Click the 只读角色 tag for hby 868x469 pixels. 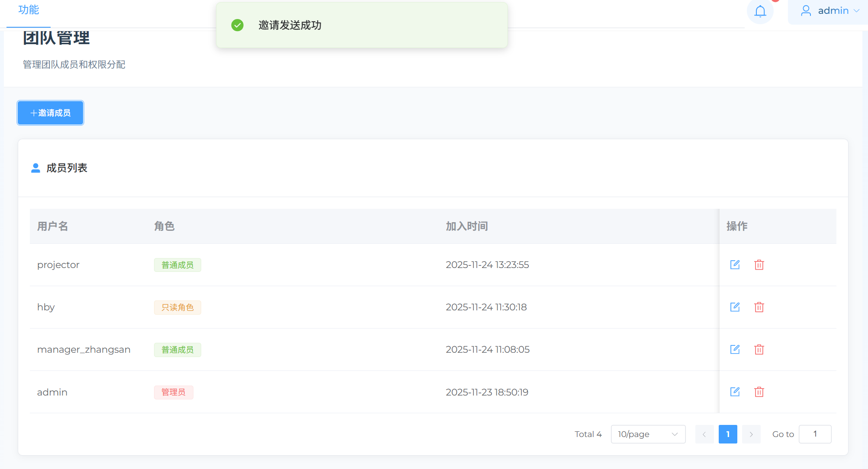point(177,307)
